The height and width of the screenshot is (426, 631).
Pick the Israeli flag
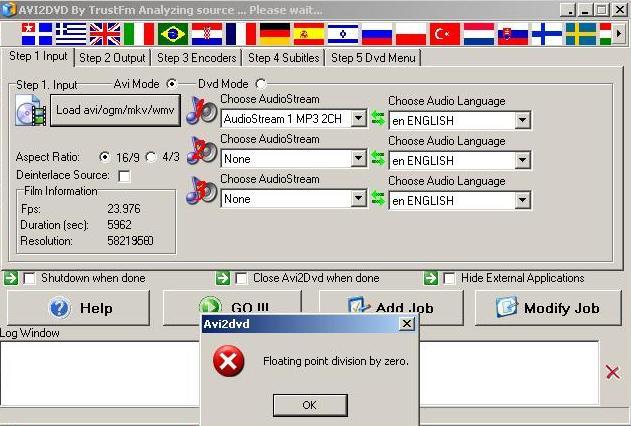click(x=343, y=34)
